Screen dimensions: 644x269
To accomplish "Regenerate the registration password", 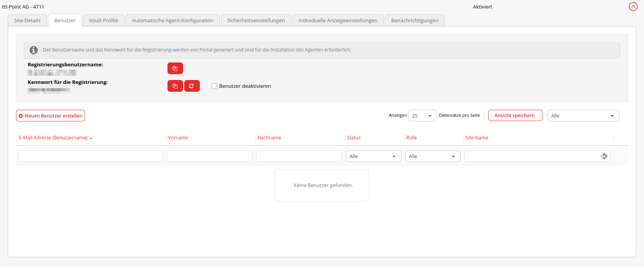I will [x=192, y=86].
